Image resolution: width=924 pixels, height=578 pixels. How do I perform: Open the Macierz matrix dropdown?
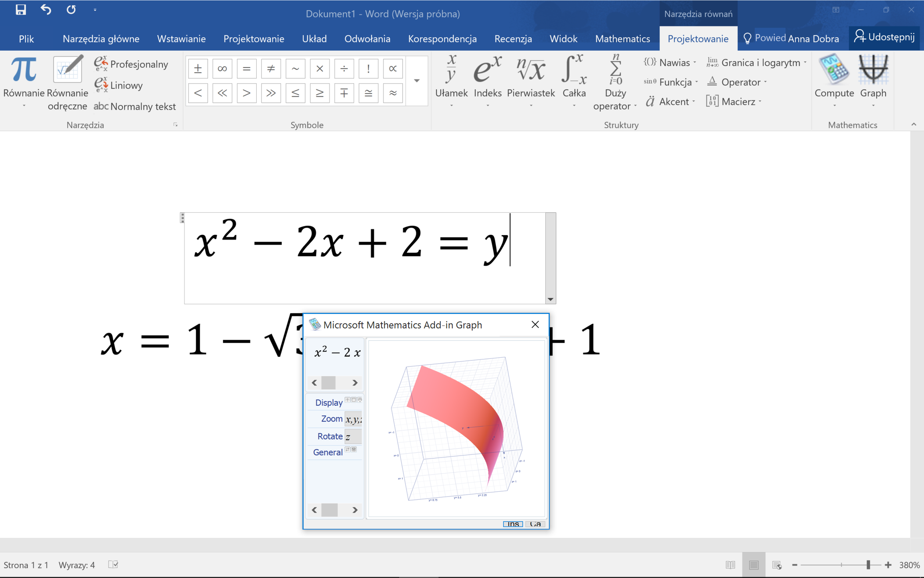(734, 102)
